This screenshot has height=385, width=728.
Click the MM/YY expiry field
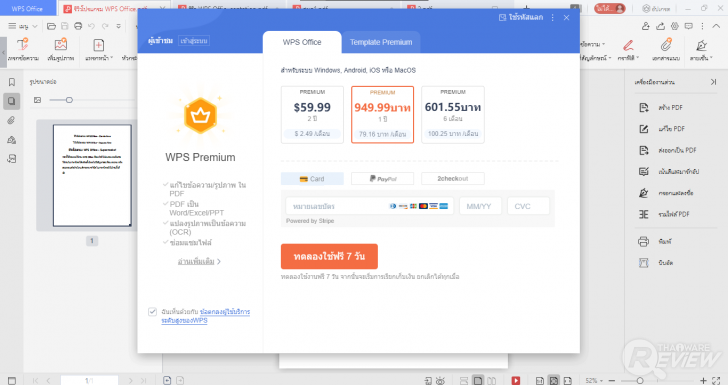(481, 206)
